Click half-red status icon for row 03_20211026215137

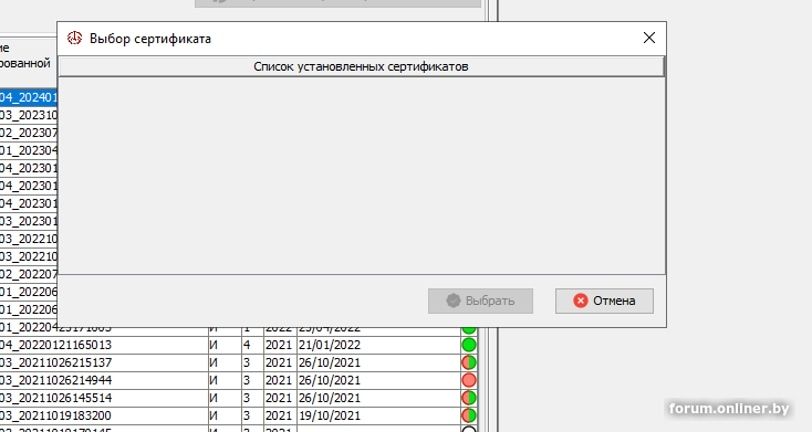[468, 362]
